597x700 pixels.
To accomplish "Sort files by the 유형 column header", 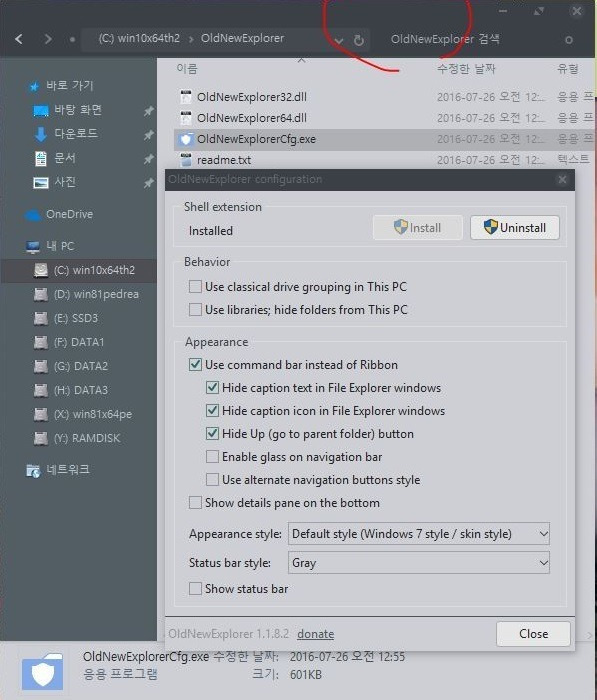I will pos(568,69).
